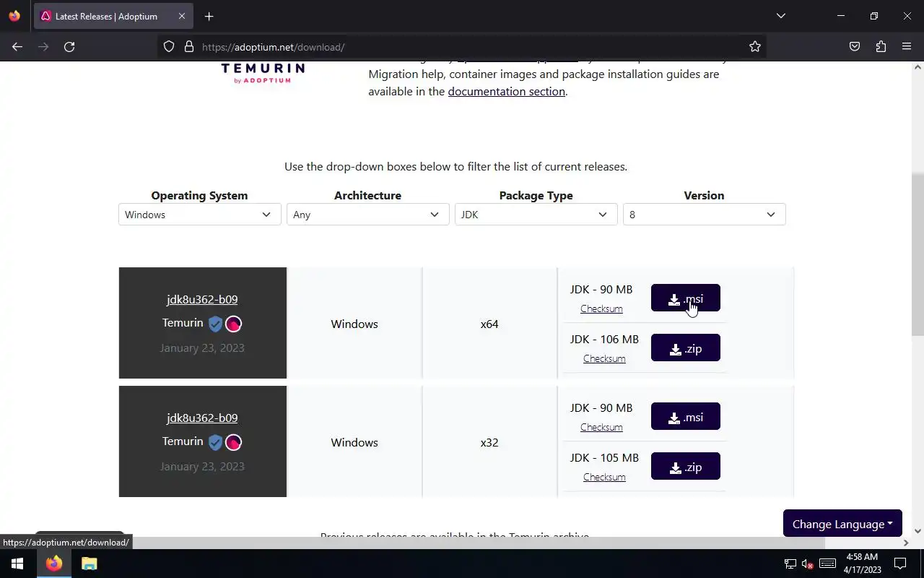Open the Firefox hamburger application menu
The width and height of the screenshot is (924, 578).
tap(907, 46)
